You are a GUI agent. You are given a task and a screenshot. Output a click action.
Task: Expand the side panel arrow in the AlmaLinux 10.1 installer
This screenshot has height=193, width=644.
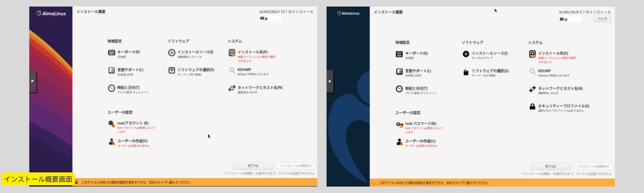[33, 81]
